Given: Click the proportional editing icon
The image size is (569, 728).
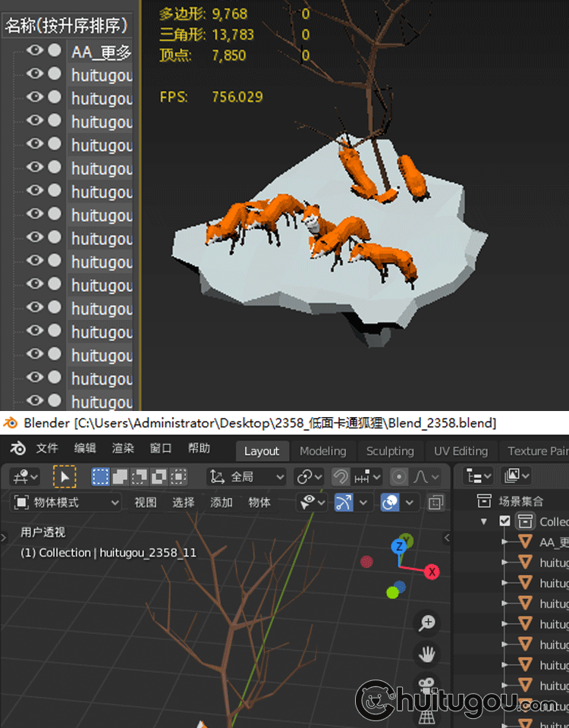Looking at the screenshot, I should tap(399, 477).
